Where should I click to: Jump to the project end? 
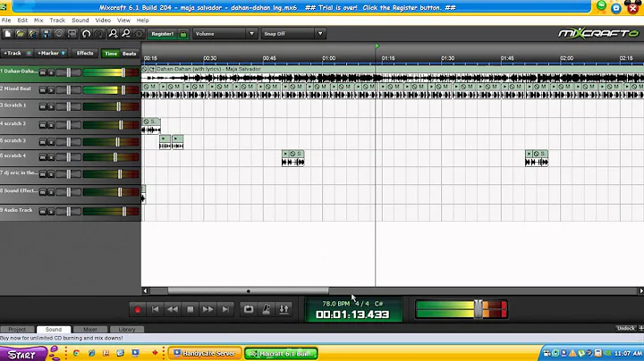coord(225,310)
